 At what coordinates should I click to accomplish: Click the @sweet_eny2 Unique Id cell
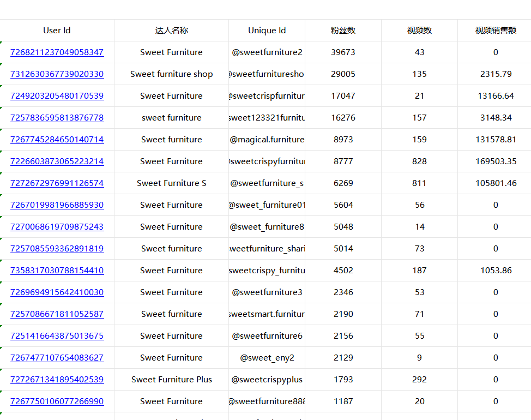tap(267, 358)
